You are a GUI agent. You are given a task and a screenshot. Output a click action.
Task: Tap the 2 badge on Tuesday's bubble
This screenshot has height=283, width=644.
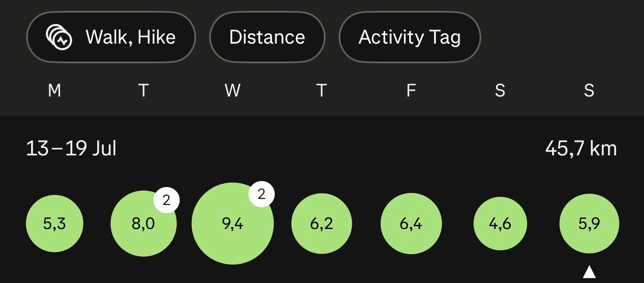(167, 200)
